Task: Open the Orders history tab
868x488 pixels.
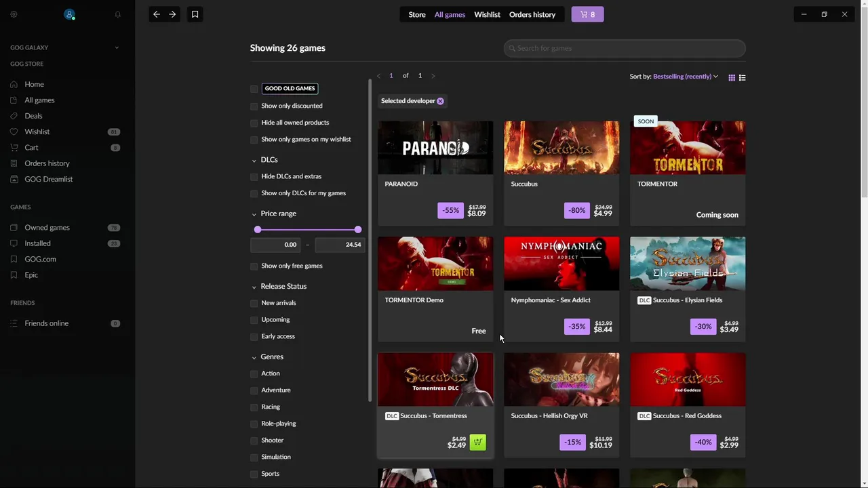Action: tap(532, 14)
